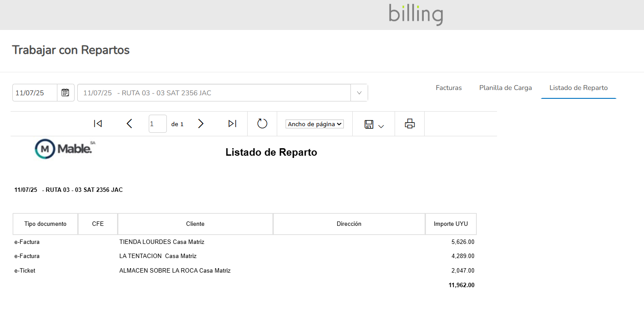Open the Planilla de Carga tab
Image resolution: width=644 pixels, height=322 pixels.
click(505, 88)
